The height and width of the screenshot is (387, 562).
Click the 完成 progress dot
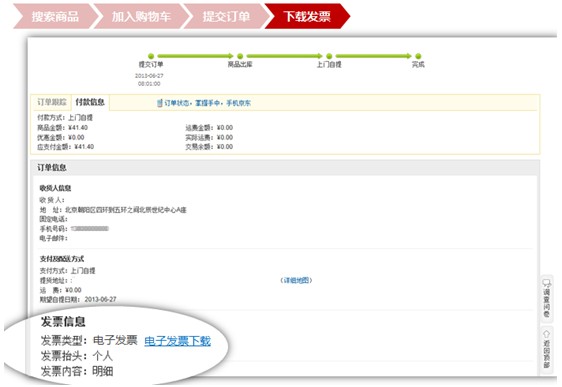[418, 56]
